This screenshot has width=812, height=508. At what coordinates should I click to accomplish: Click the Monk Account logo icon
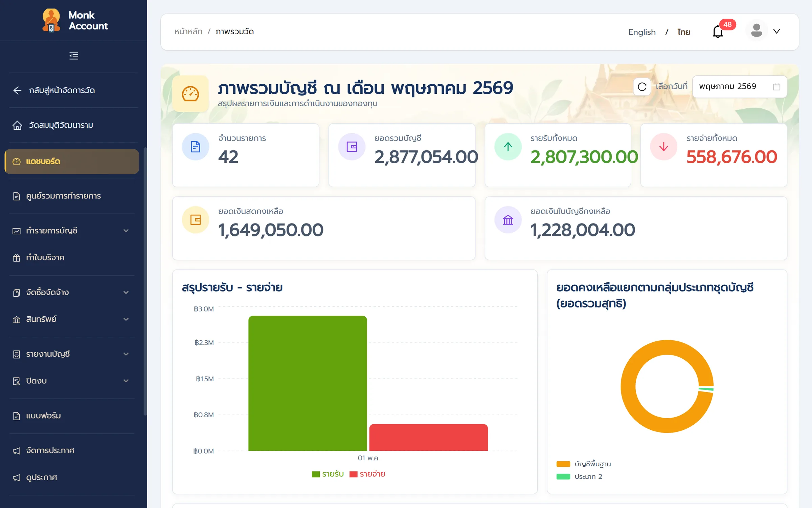coord(51,20)
